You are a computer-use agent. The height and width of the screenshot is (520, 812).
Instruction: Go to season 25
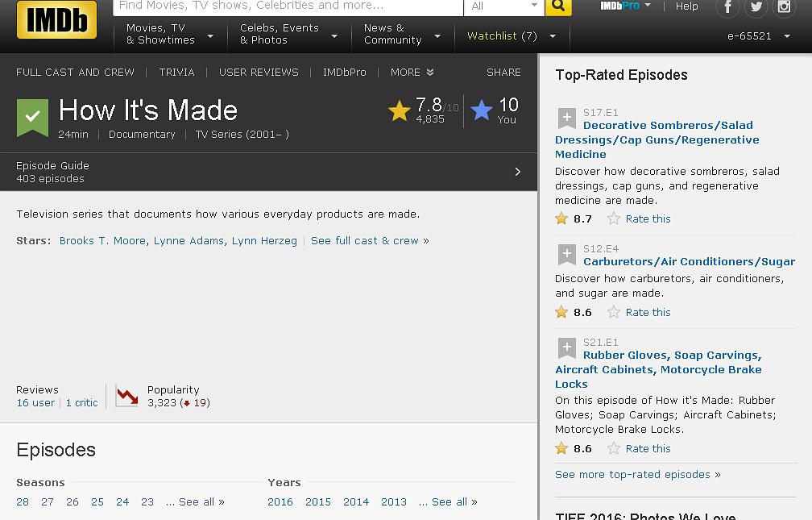click(x=97, y=501)
